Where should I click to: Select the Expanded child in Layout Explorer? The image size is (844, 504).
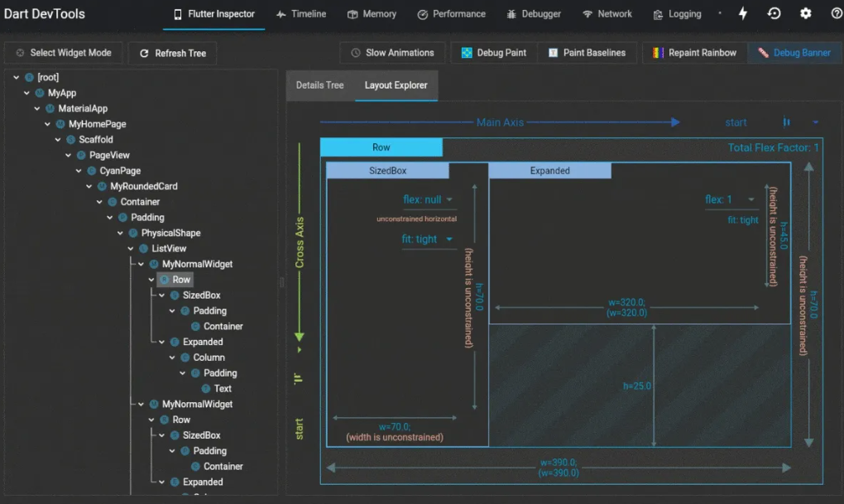click(x=549, y=170)
